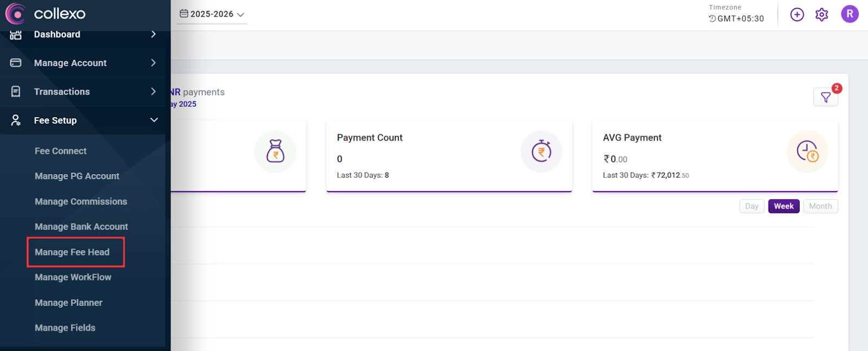The height and width of the screenshot is (351, 868).
Task: Expand the Transactions submenu arrow
Action: [x=154, y=92]
